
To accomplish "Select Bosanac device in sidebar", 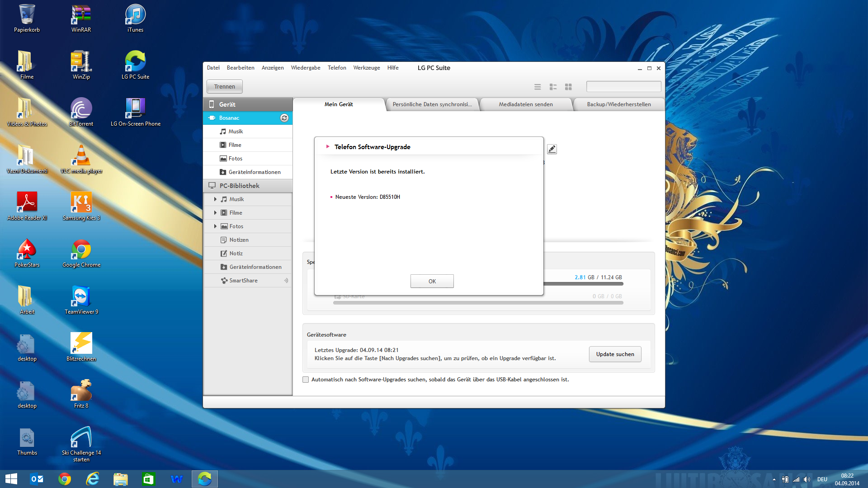I will [248, 118].
